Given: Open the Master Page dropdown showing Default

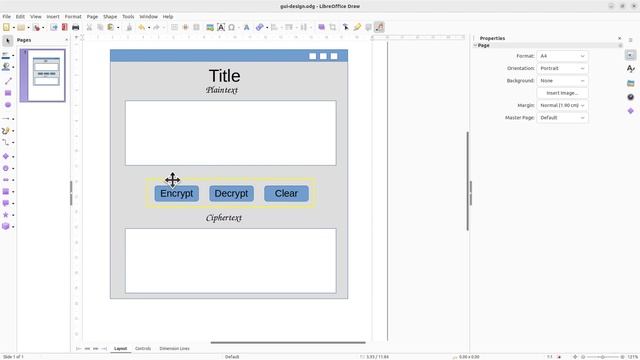Looking at the screenshot, I should 562,118.
